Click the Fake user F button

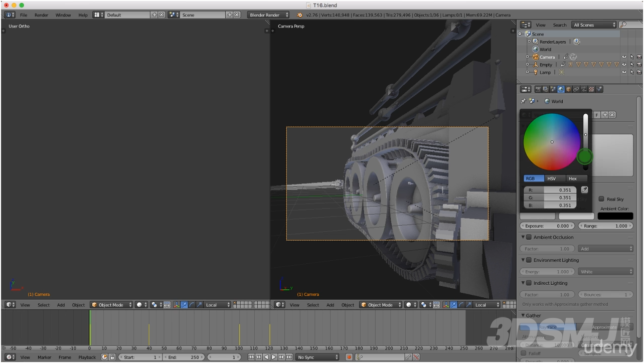click(x=596, y=115)
